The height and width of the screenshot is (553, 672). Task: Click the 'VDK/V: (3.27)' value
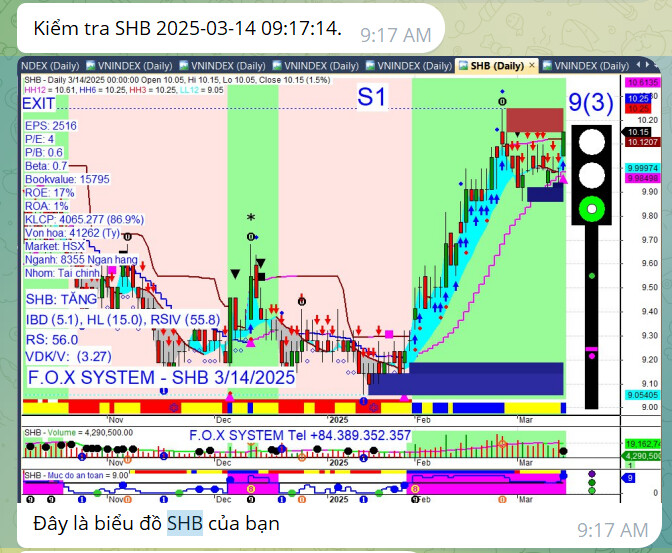(69, 356)
